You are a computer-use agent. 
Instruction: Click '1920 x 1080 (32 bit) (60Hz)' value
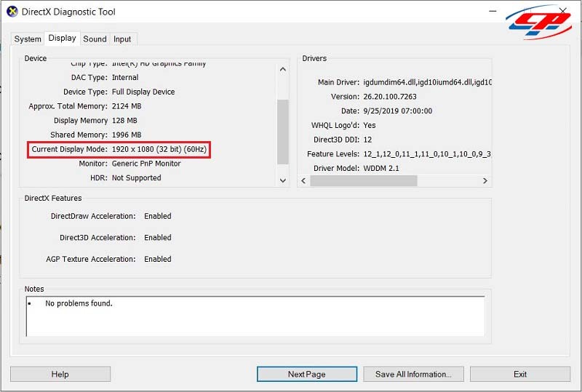point(159,149)
